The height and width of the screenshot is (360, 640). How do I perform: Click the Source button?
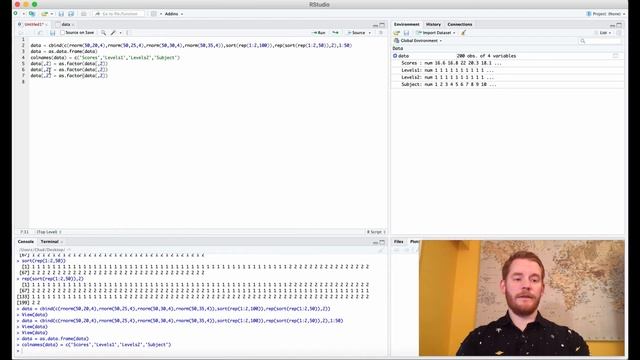356,33
